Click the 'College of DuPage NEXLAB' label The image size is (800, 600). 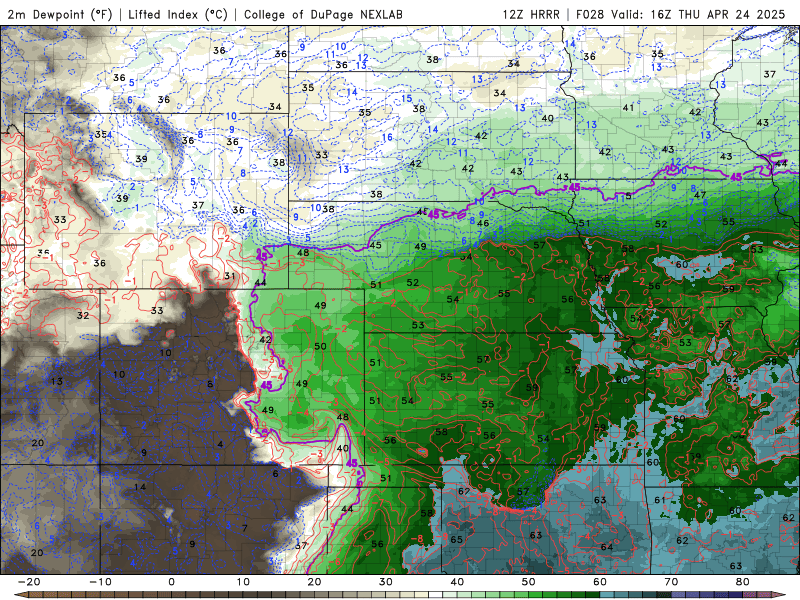click(x=323, y=14)
